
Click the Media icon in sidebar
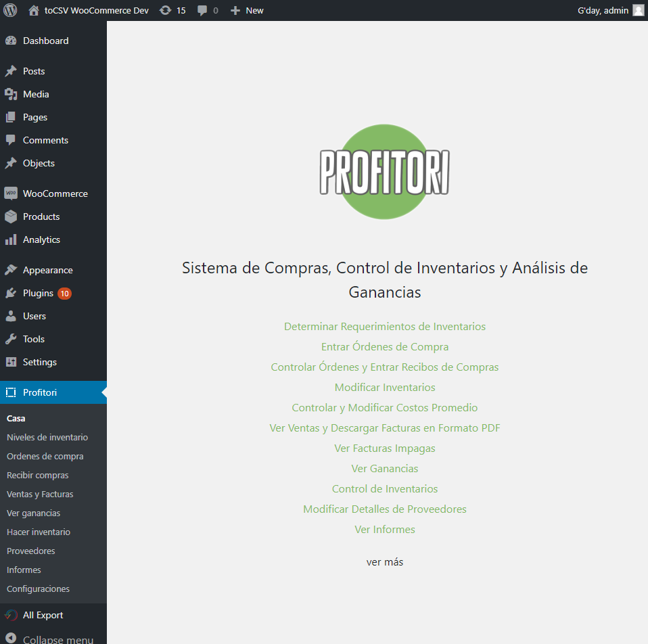point(11,94)
